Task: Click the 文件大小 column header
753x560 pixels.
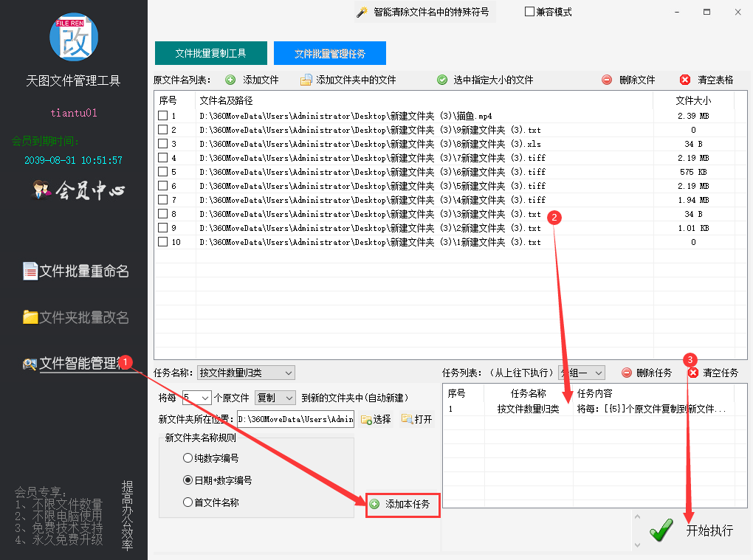Action: point(693,100)
